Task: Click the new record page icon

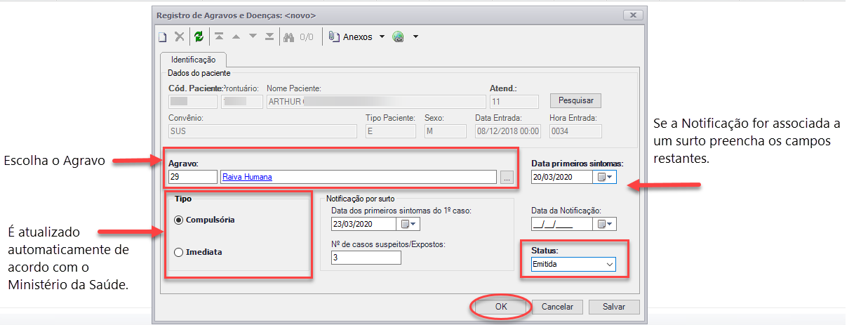Action: [162, 37]
